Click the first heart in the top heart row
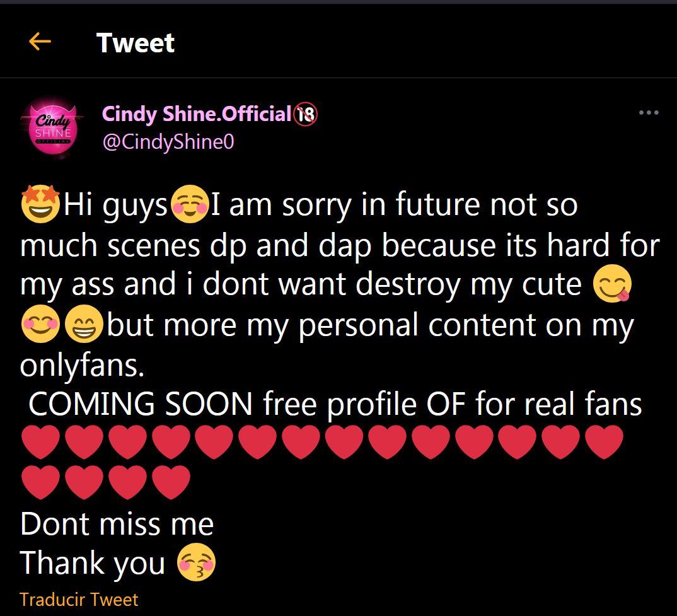677x616 pixels. pyautogui.click(x=41, y=442)
